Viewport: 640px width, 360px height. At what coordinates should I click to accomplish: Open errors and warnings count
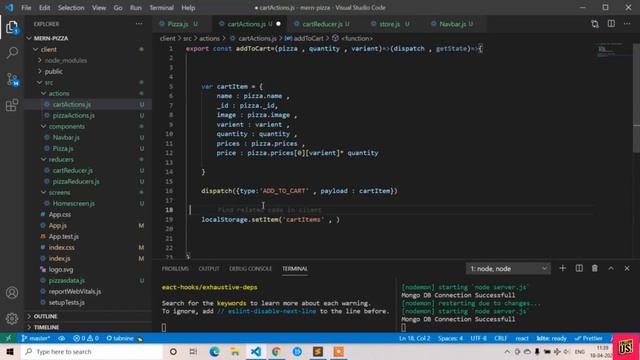point(86,338)
